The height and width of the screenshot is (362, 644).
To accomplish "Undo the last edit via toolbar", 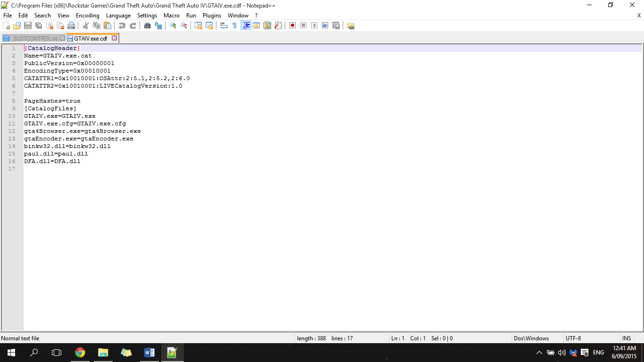I will point(122,25).
